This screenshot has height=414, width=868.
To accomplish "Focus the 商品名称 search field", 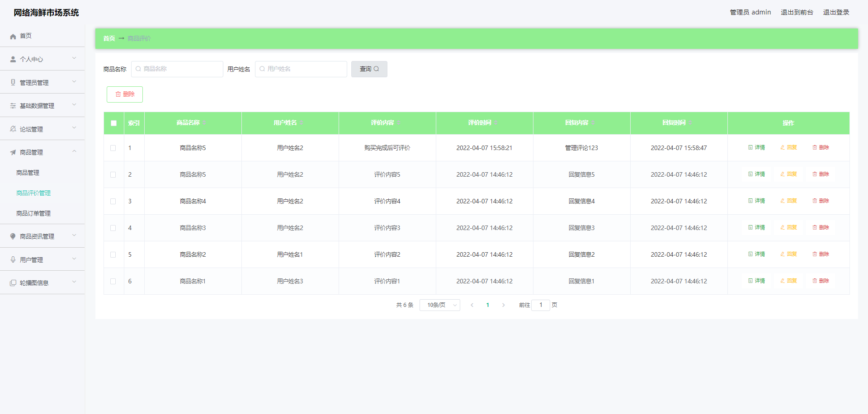I will point(177,69).
